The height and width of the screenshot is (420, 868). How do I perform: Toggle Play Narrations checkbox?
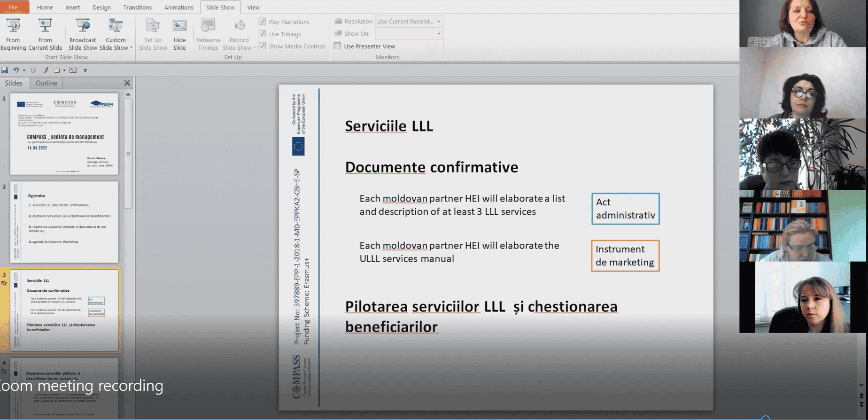coord(263,22)
